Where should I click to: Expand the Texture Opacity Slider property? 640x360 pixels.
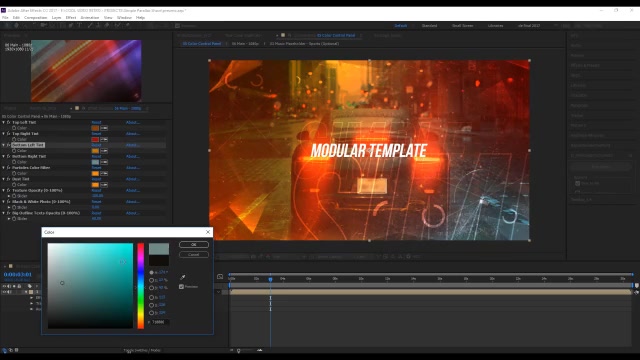9,196
